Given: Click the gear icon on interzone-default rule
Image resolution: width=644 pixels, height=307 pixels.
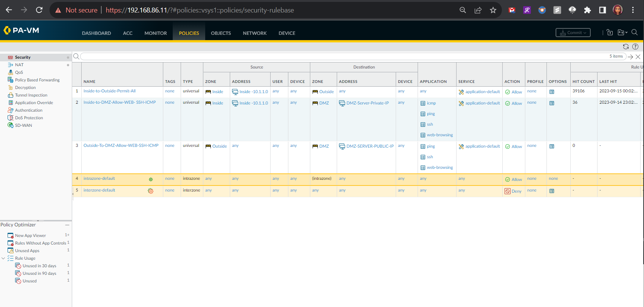Looking at the screenshot, I should click(x=151, y=191).
